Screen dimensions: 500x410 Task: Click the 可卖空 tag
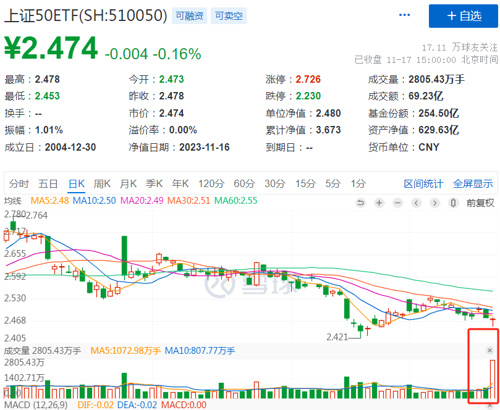point(229,16)
